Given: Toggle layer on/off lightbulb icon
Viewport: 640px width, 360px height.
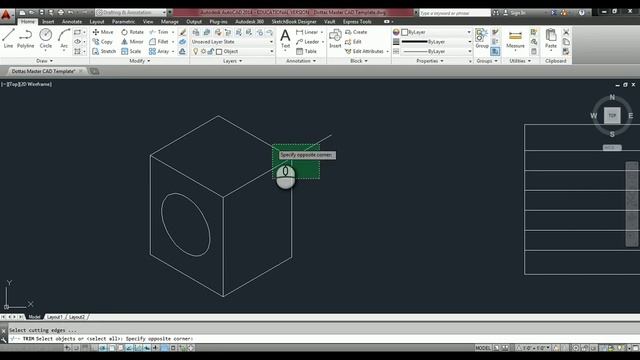Looking at the screenshot, I should [x=196, y=51].
